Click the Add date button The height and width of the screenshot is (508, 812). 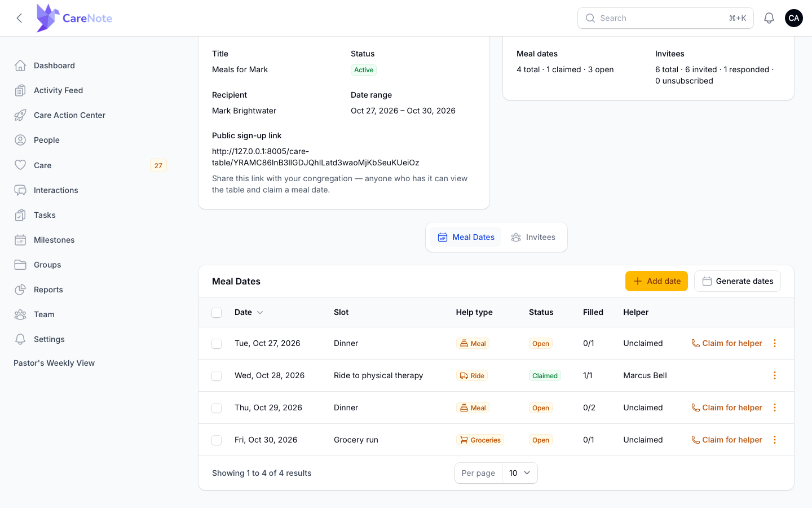point(656,281)
